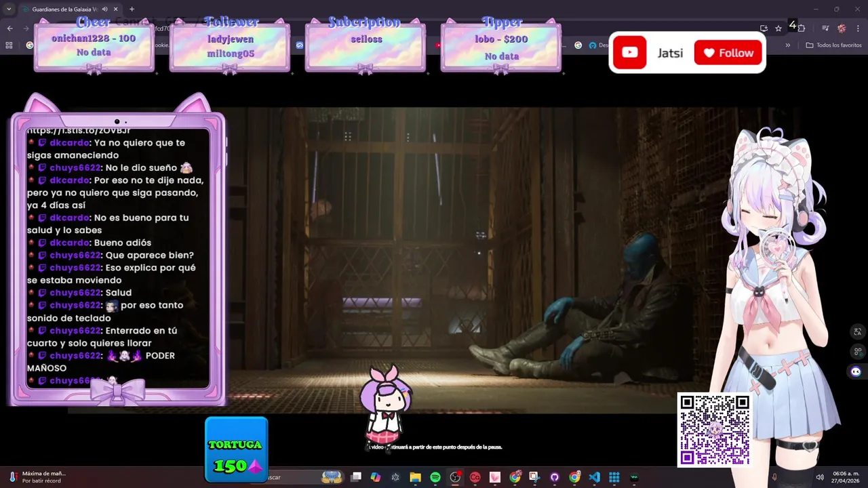The height and width of the screenshot is (488, 868).
Task: Click follower name 'ladyjewen'
Action: pyautogui.click(x=231, y=39)
